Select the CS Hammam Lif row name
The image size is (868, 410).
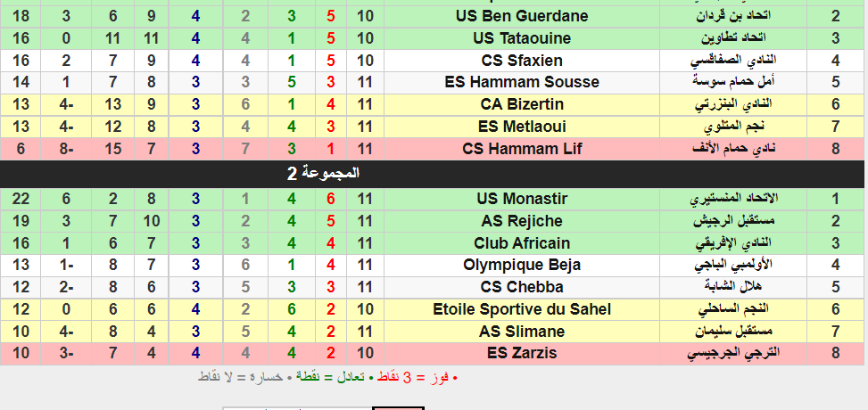pyautogui.click(x=522, y=148)
